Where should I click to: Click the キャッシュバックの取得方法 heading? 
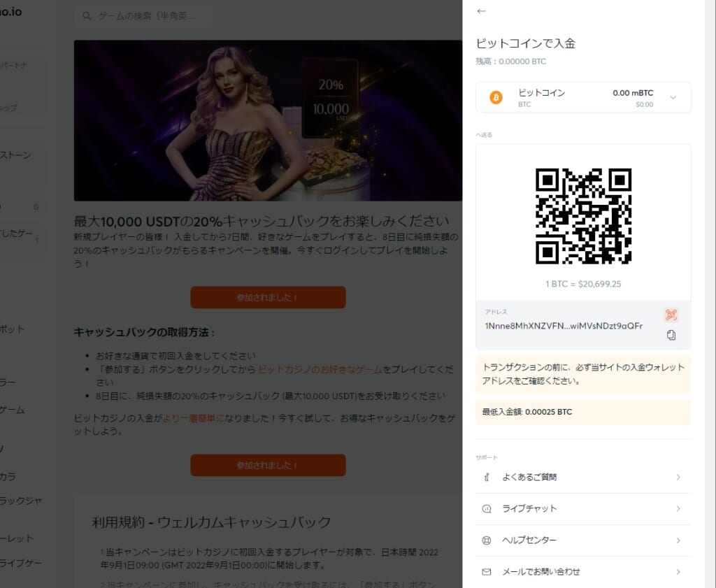click(144, 332)
